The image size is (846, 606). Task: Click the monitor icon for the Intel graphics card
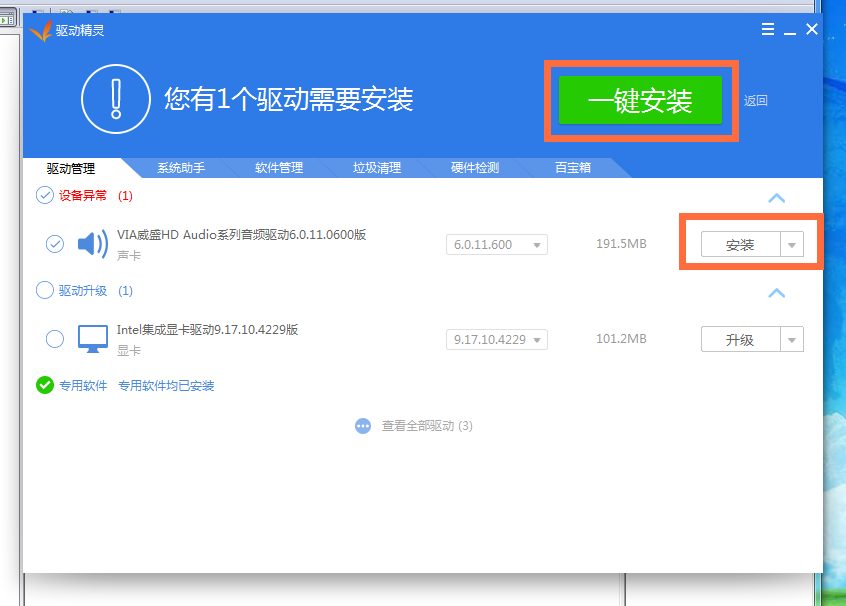92,338
